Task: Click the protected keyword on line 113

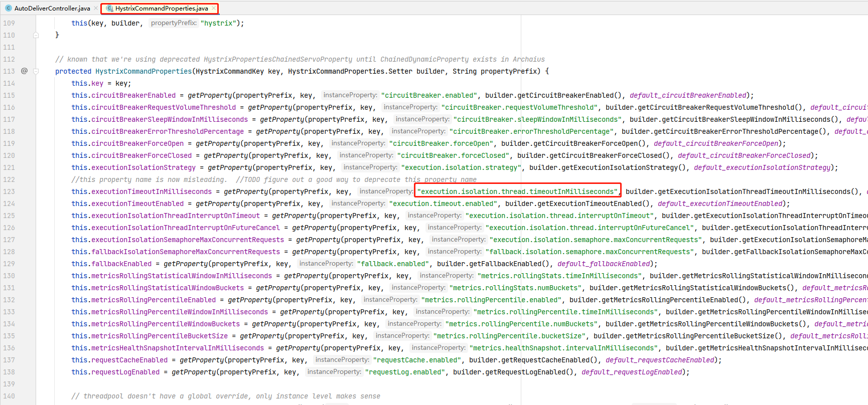Action: 73,71
